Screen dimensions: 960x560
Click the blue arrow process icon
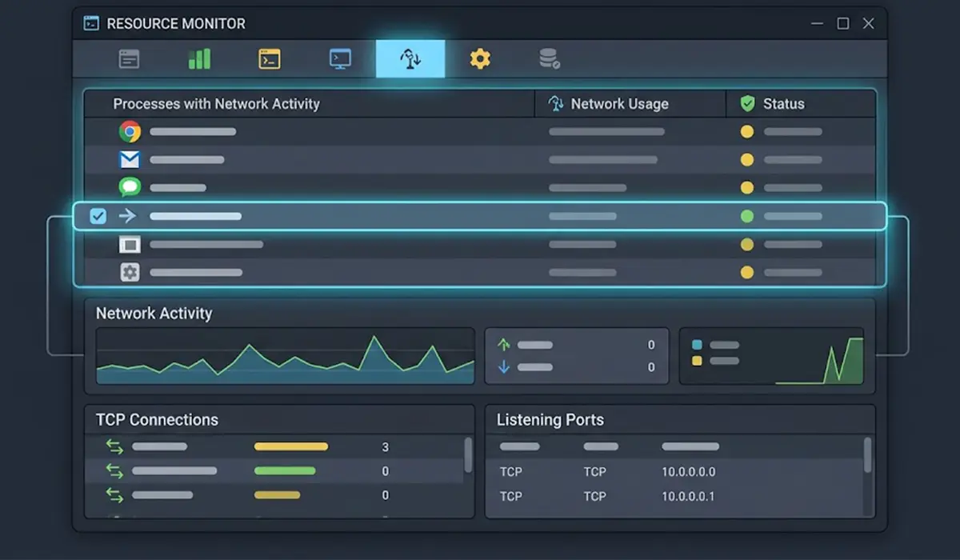tap(127, 216)
